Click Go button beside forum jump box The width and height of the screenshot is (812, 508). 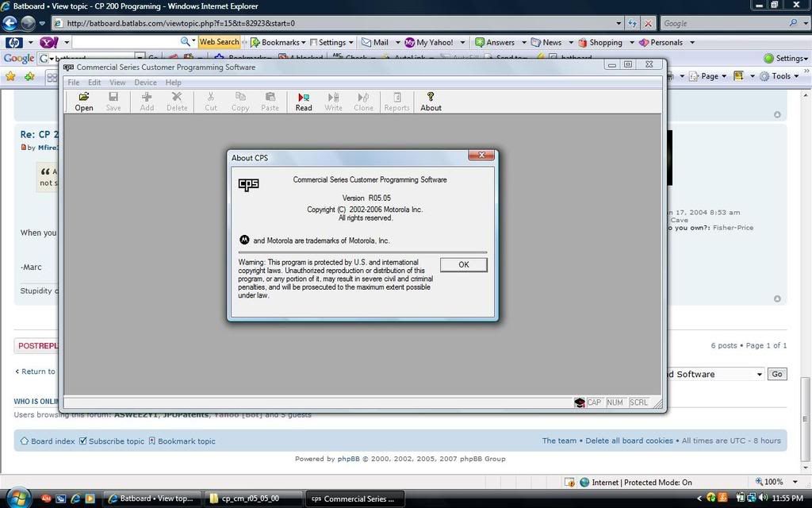pos(777,375)
